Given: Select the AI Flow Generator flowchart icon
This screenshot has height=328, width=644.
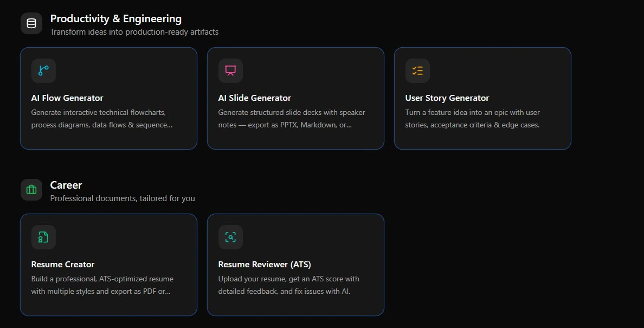Looking at the screenshot, I should point(43,70).
